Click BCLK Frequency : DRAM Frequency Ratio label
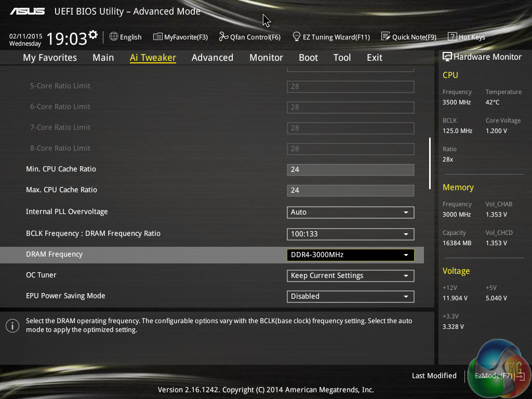Image resolution: width=532 pixels, height=399 pixels. click(x=94, y=233)
